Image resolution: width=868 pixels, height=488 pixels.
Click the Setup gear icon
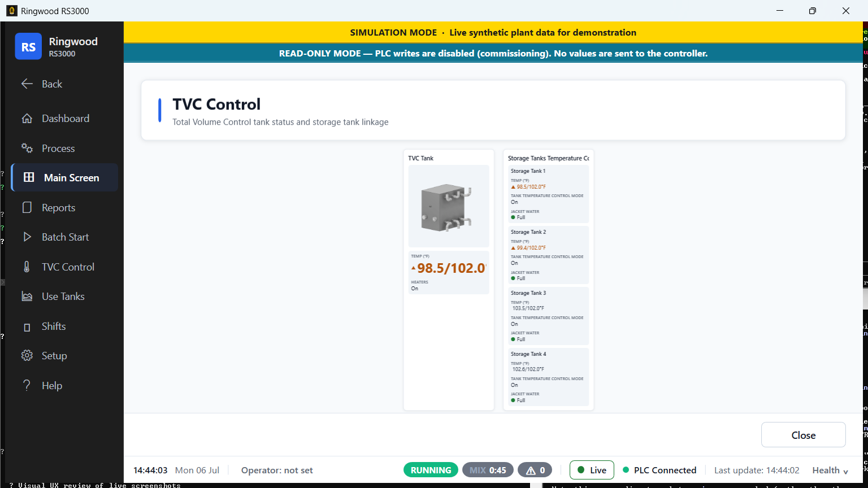tap(27, 356)
